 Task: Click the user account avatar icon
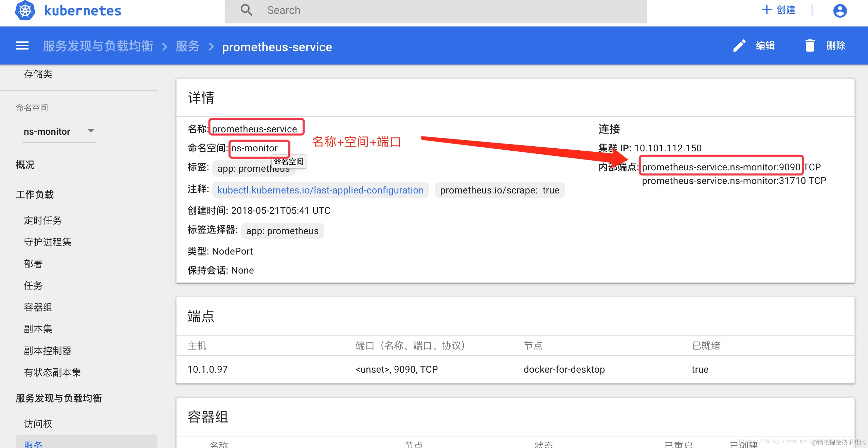click(x=839, y=11)
